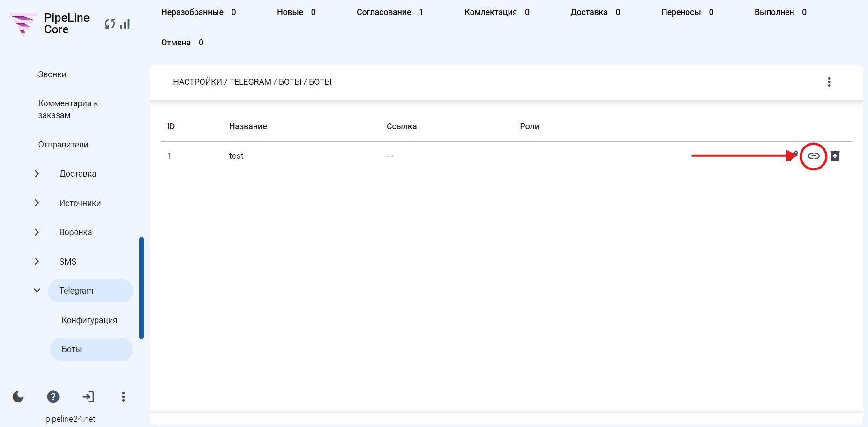Click the pipeline24.net link
The height and width of the screenshot is (427, 868).
click(x=70, y=419)
